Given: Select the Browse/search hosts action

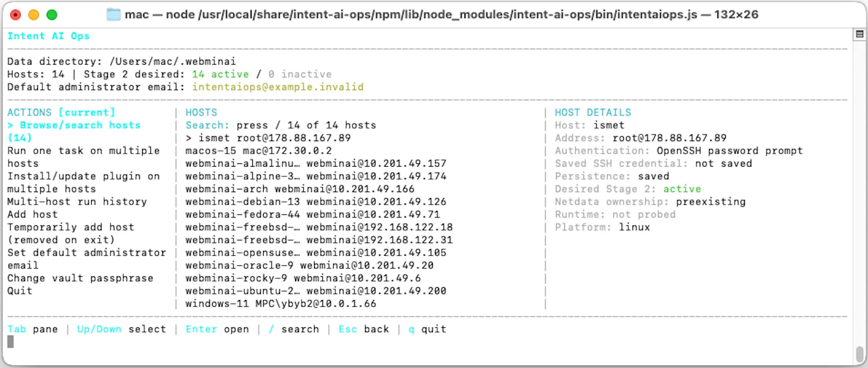Looking at the screenshot, I should point(74,131).
